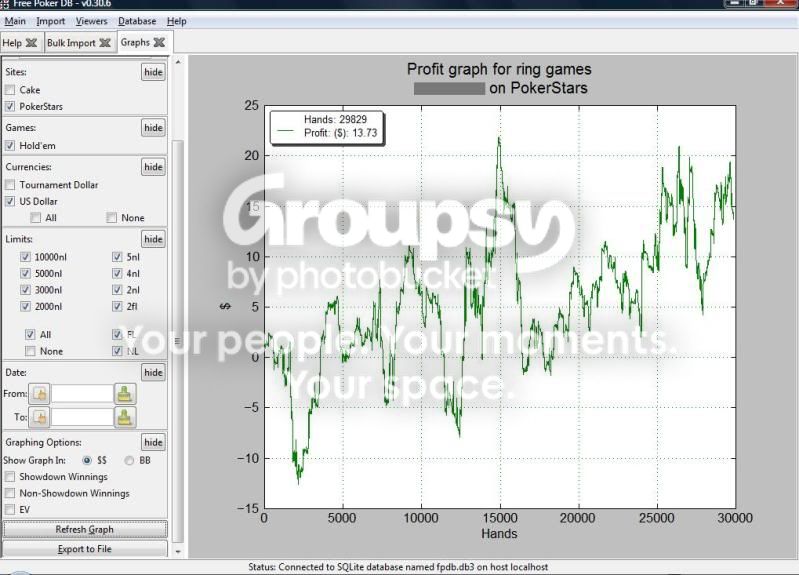799x575 pixels.
Task: Hide the Date filter section
Action: (x=153, y=372)
